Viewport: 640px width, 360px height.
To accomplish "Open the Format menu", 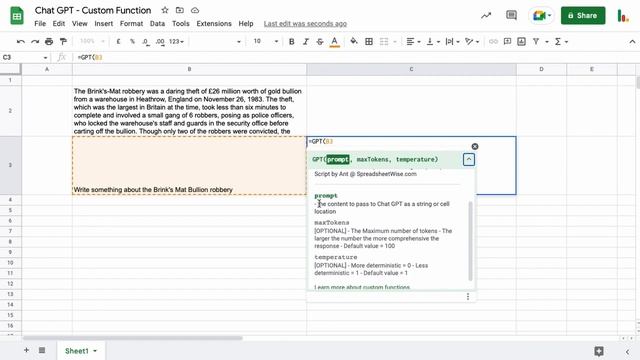I will [x=131, y=24].
